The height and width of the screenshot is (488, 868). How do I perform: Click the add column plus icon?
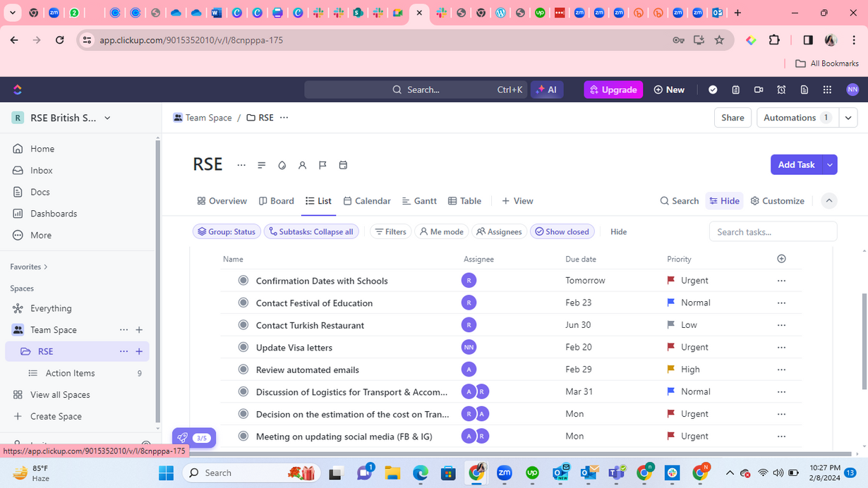pos(781,259)
